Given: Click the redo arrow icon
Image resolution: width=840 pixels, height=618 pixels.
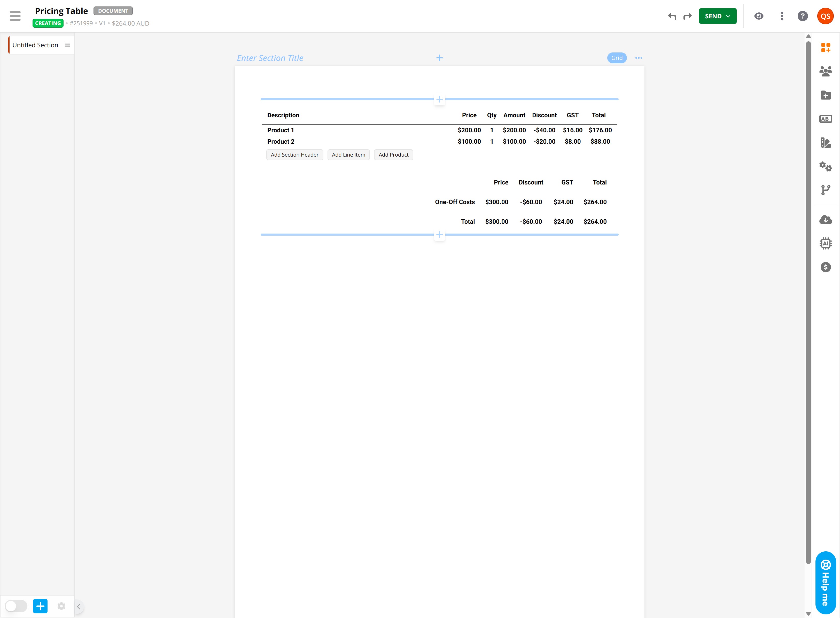Looking at the screenshot, I should point(687,16).
